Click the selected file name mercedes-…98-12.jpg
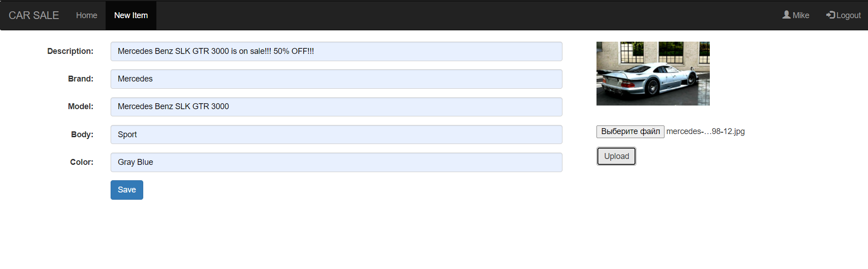 pos(705,131)
